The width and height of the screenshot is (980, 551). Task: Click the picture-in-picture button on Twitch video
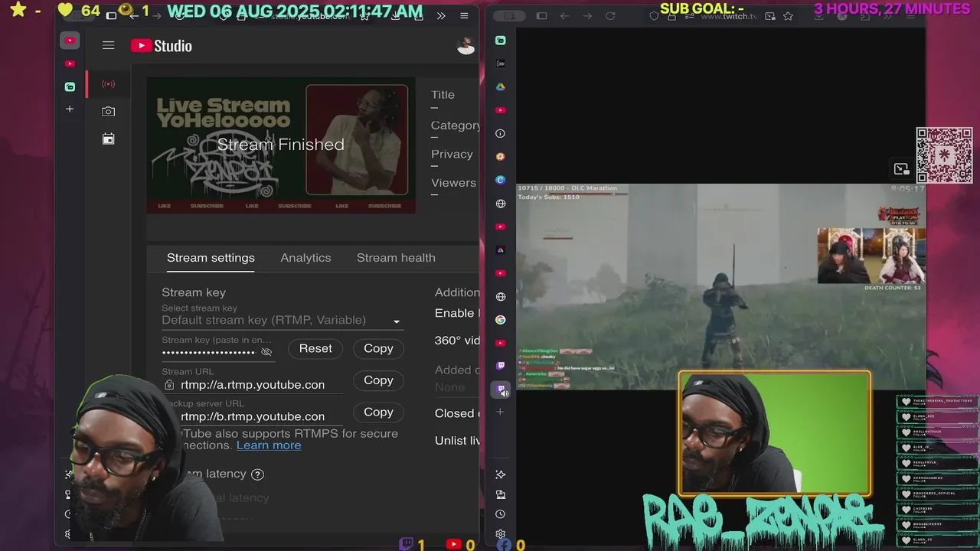901,169
